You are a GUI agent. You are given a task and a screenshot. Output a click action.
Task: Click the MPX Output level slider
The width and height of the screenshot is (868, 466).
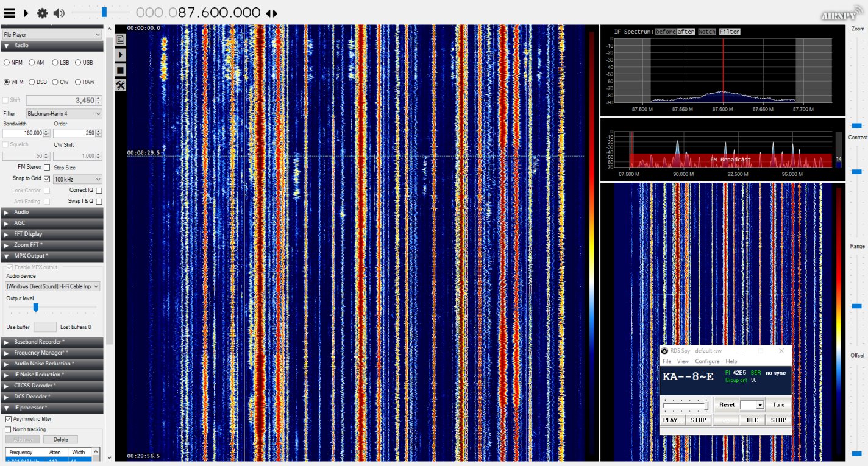[x=36, y=307]
